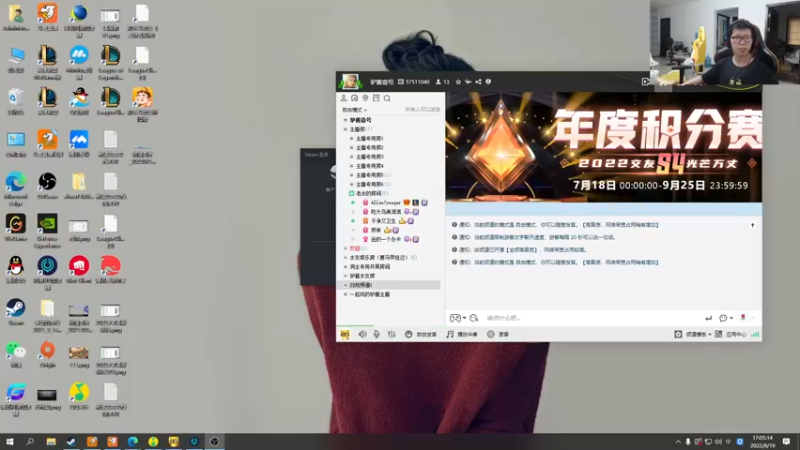Click the gamepad icon left of chat input

pyautogui.click(x=455, y=318)
